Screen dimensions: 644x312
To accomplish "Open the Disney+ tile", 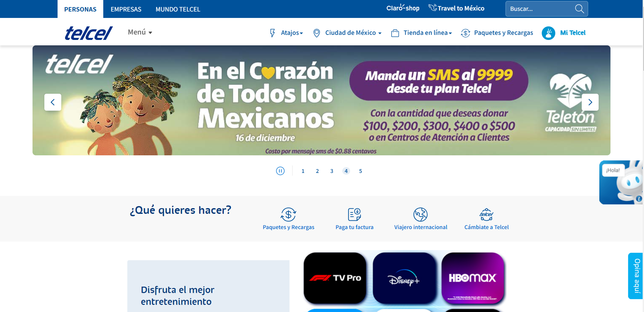I will pyautogui.click(x=404, y=278).
